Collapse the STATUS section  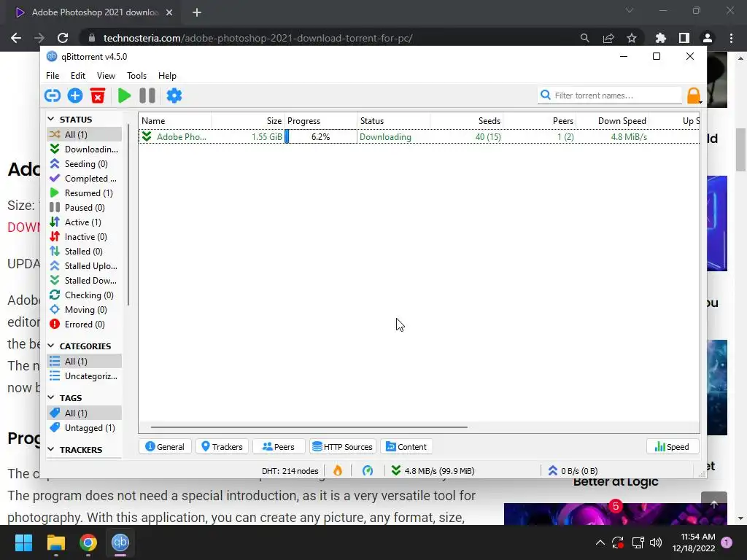51,119
